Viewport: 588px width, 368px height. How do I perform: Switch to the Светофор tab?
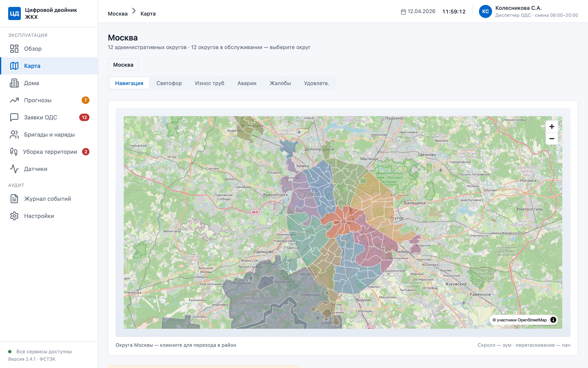[169, 83]
